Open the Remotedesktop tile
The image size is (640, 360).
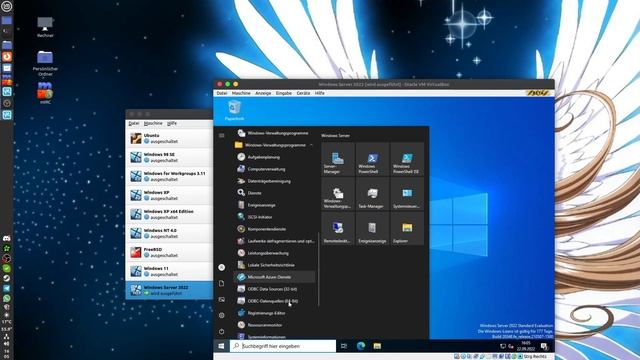coord(338,229)
